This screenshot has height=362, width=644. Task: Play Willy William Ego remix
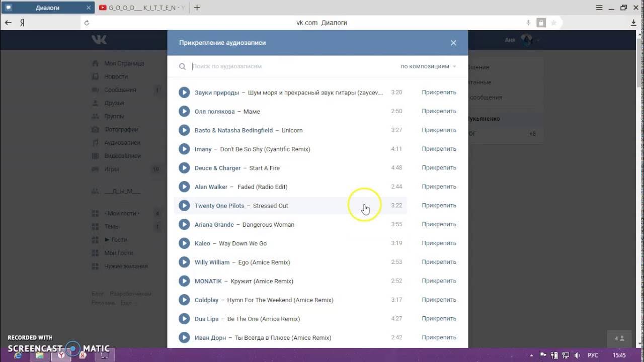click(x=184, y=262)
